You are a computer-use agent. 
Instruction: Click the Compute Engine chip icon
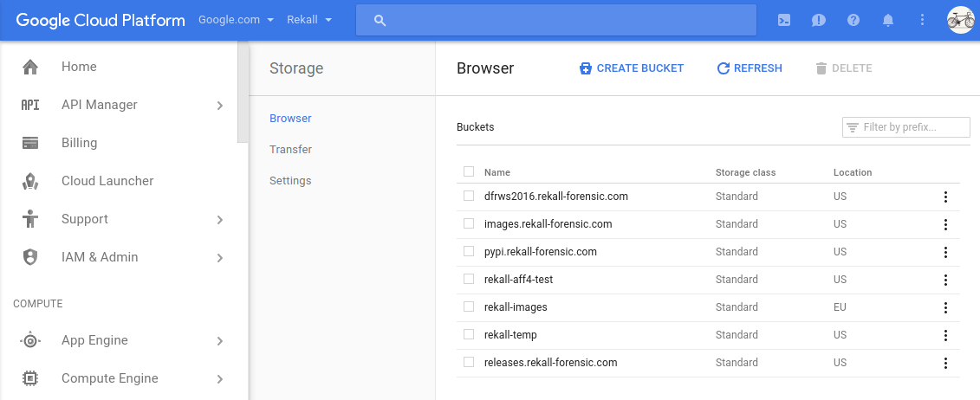30,378
